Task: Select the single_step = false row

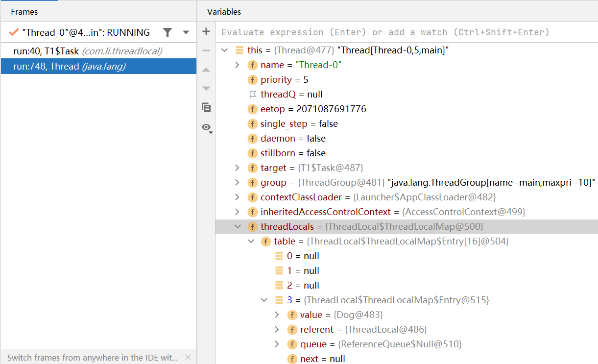Action: point(407,124)
